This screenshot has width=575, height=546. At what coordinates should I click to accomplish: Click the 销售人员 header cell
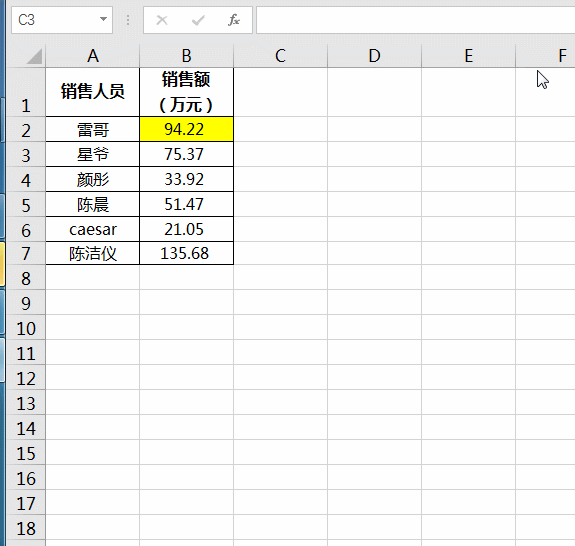pyautogui.click(x=93, y=92)
